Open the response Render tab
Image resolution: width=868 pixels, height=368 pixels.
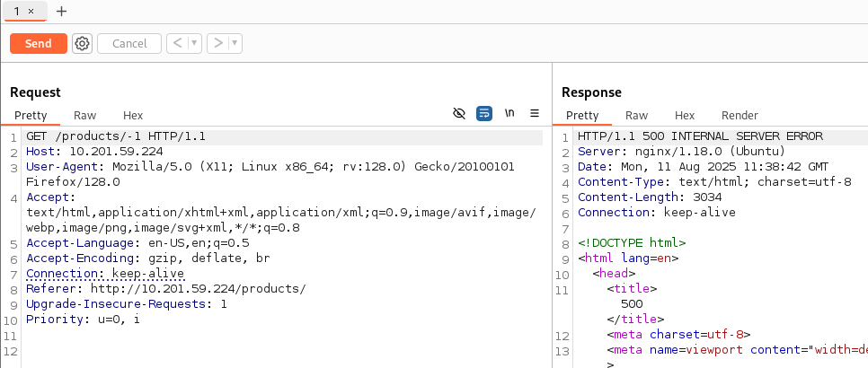(x=740, y=115)
